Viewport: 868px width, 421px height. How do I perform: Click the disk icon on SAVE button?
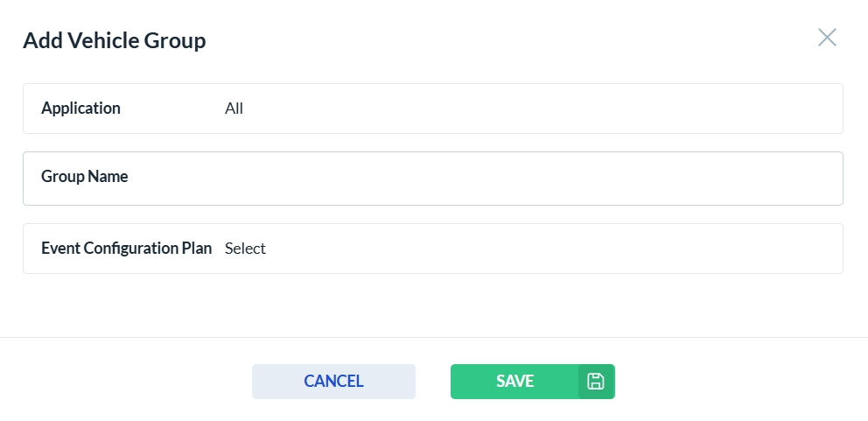point(596,382)
